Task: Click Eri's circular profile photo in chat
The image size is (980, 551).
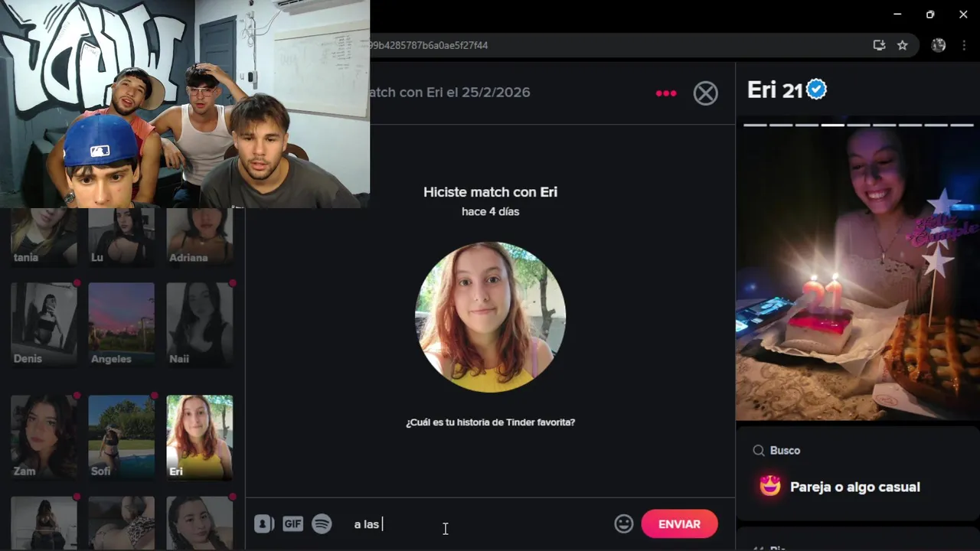Action: pos(490,317)
